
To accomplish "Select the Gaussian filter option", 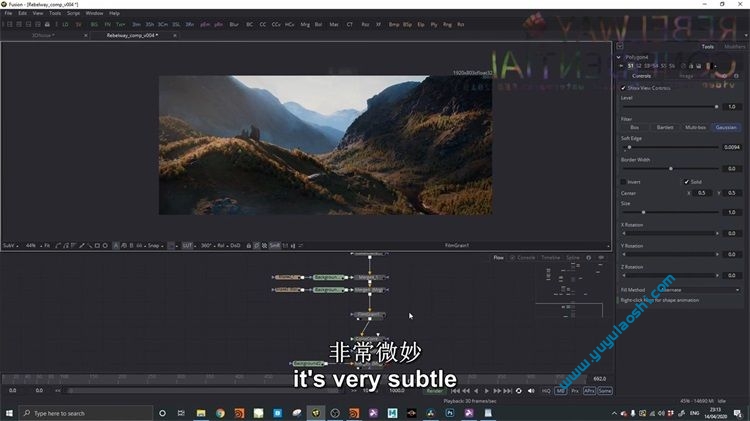I will pyautogui.click(x=726, y=127).
